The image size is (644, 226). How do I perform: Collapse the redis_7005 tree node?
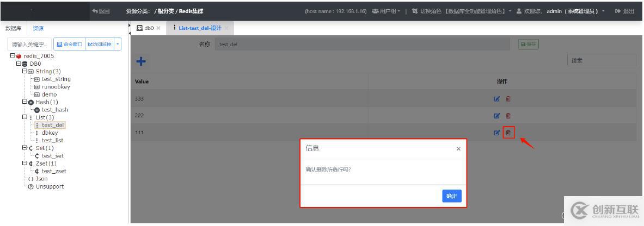click(x=13, y=56)
